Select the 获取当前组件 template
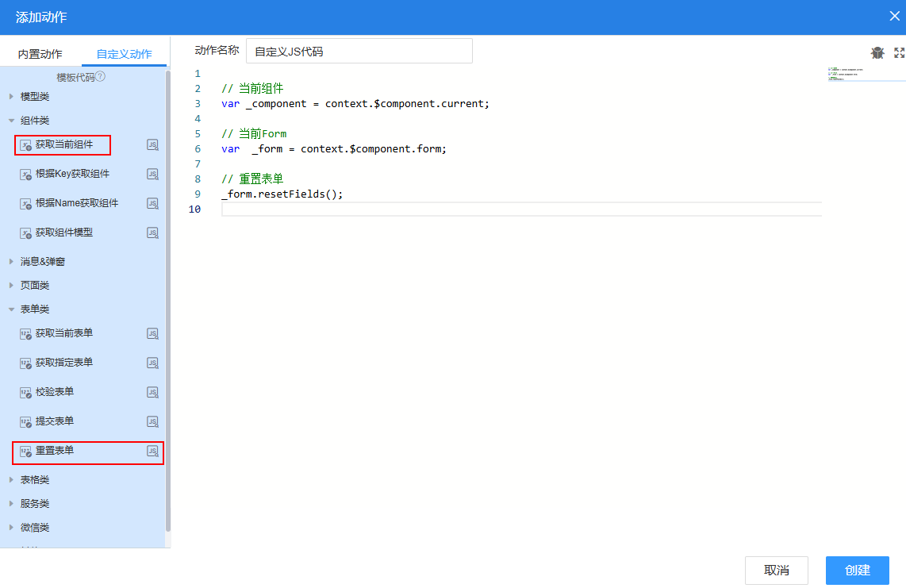Viewport: 906px width, 588px height. click(x=64, y=144)
